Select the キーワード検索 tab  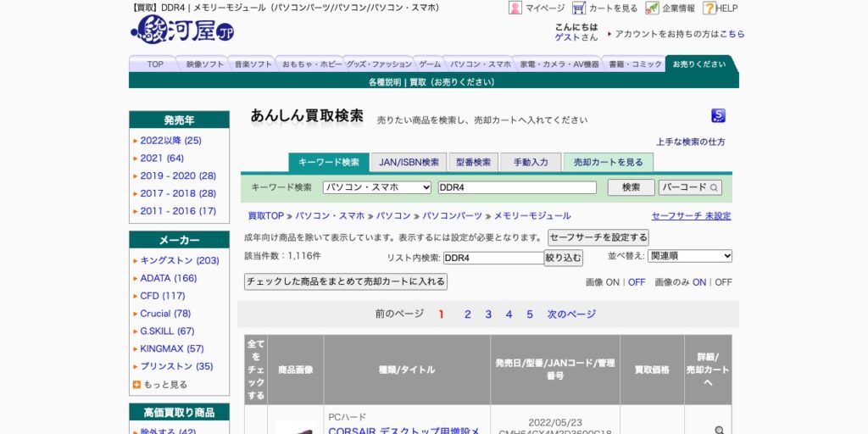(329, 162)
